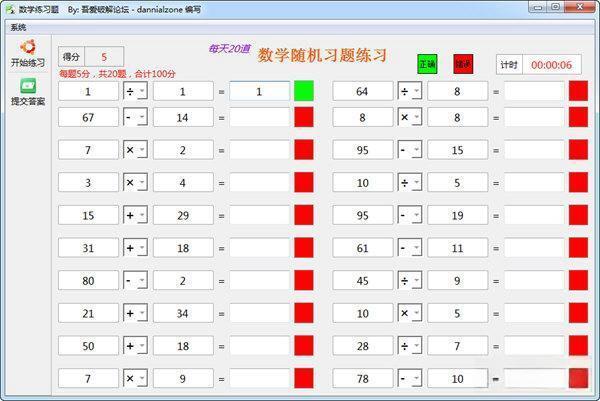Click the red result swatch for 67 - 14
600x401 pixels.
tap(304, 117)
